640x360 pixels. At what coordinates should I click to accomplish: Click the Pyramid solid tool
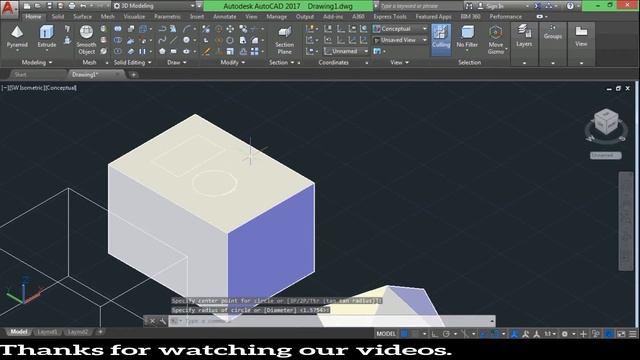[17, 37]
